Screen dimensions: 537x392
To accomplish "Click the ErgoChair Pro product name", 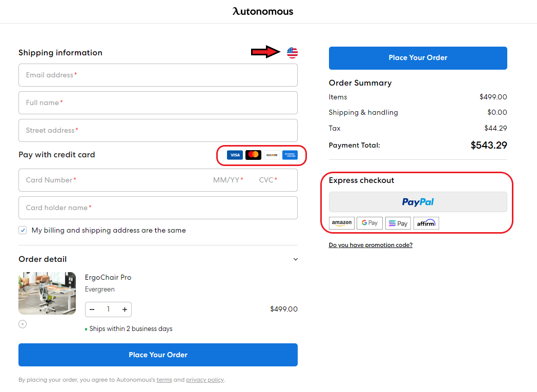I will point(108,277).
